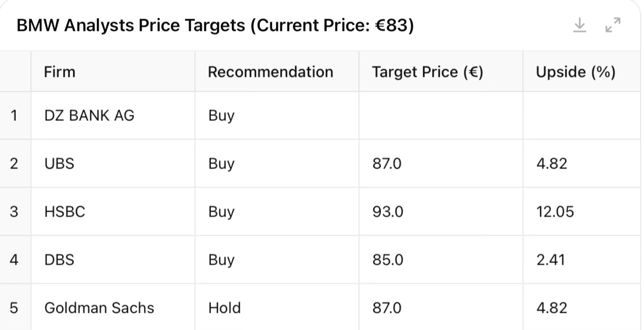Click the Upside (%) column header

point(576,72)
